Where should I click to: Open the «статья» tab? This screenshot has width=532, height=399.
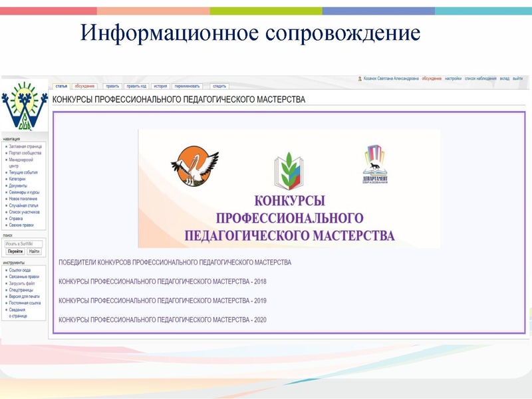tap(61, 86)
